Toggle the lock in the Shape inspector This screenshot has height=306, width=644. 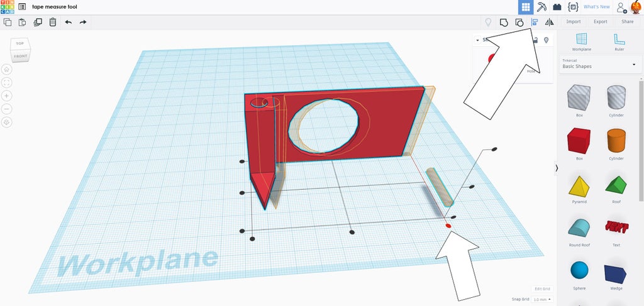click(x=535, y=40)
